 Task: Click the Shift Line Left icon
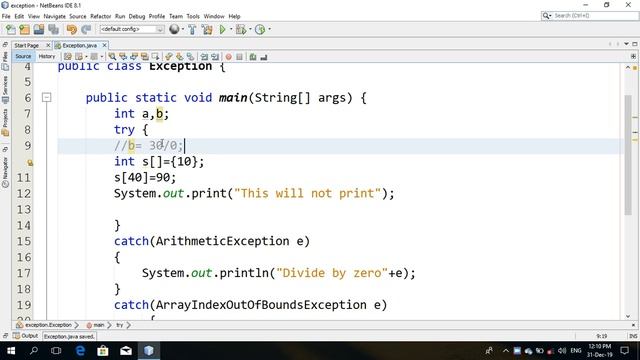tap(204, 57)
